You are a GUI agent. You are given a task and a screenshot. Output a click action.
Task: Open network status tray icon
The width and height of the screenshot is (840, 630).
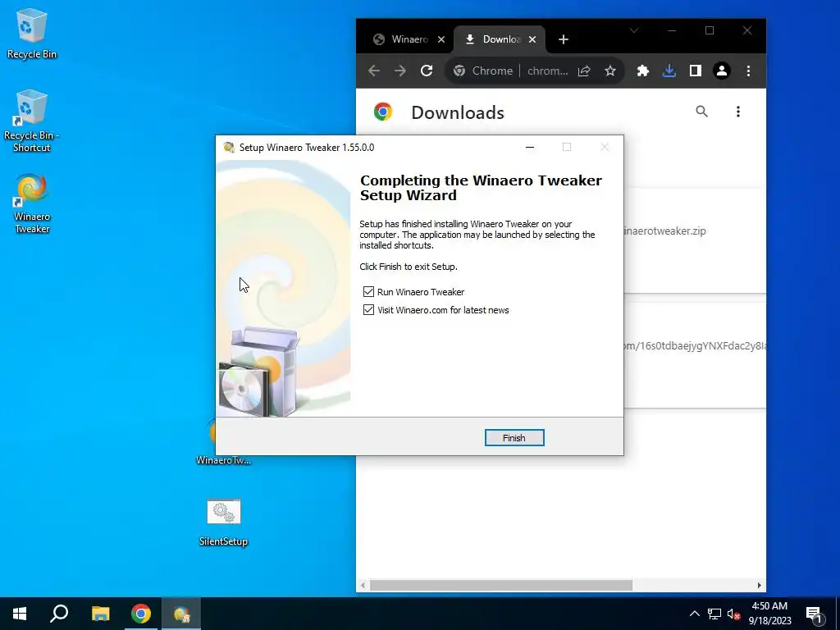click(714, 614)
